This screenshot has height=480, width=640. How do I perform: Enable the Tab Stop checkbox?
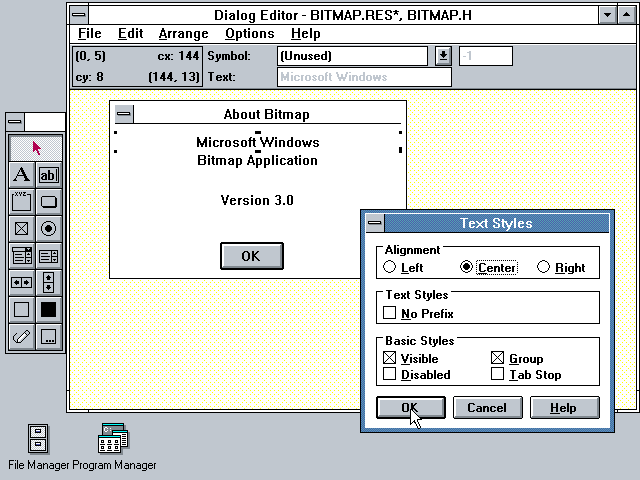526,374
